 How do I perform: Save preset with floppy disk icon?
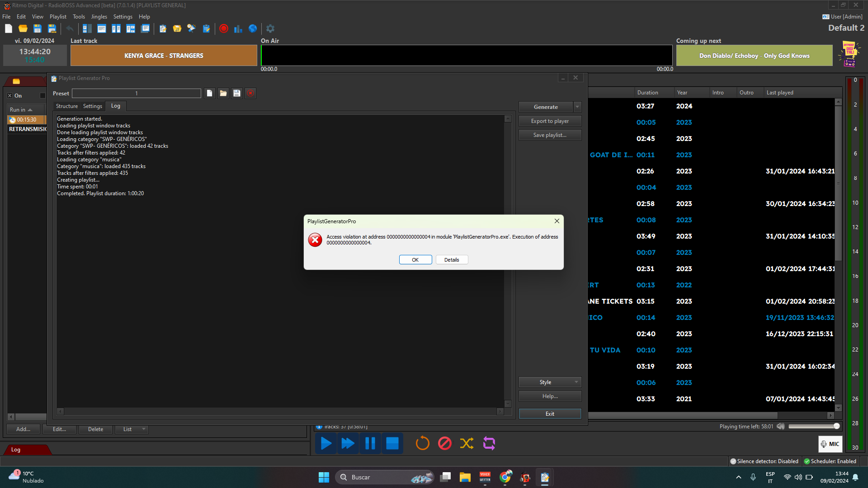236,93
